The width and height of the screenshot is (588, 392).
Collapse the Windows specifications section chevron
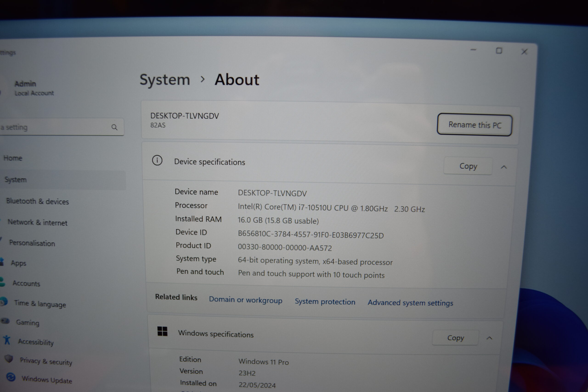pos(489,338)
